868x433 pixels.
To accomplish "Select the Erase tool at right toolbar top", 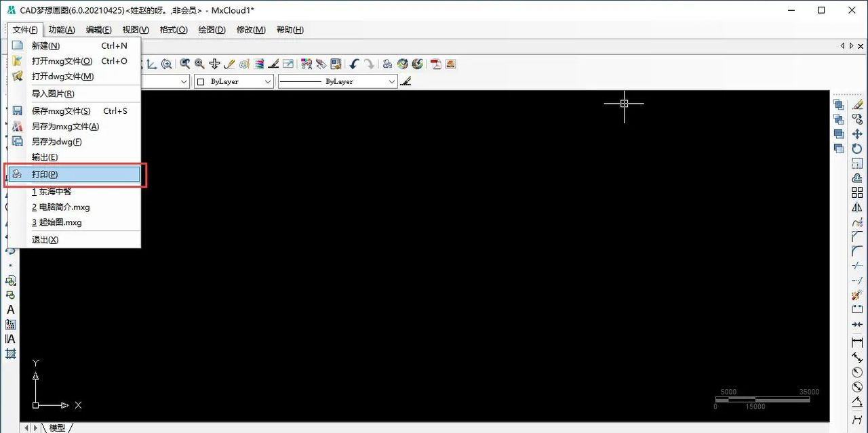I will [857, 104].
